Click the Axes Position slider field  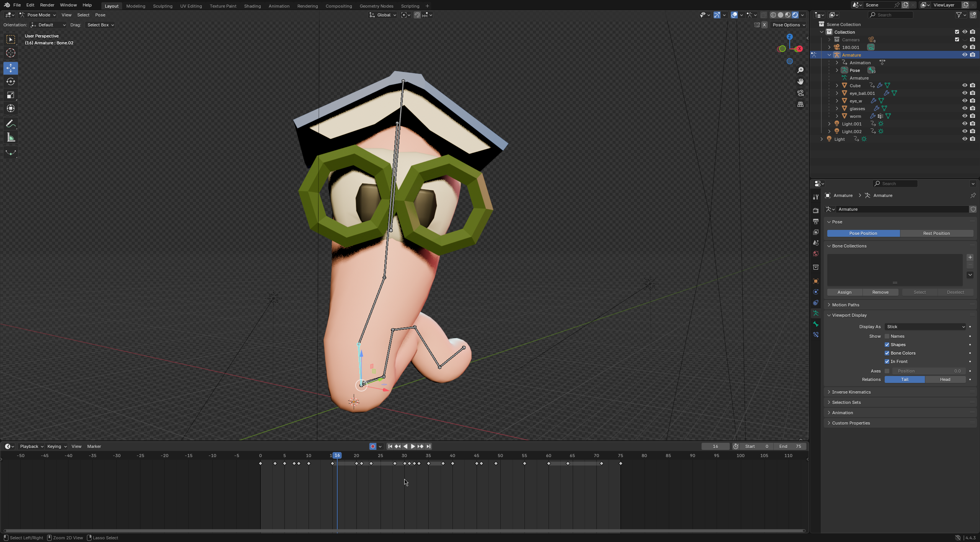point(928,371)
